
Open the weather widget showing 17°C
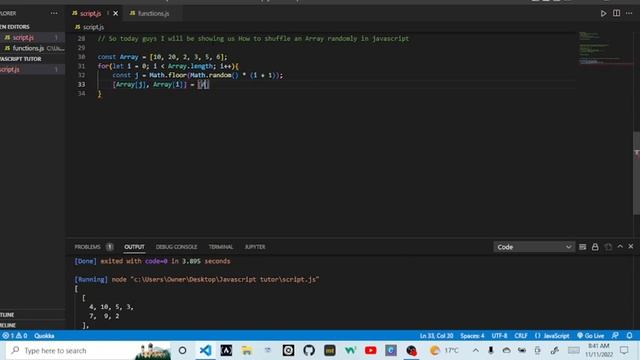pos(445,351)
